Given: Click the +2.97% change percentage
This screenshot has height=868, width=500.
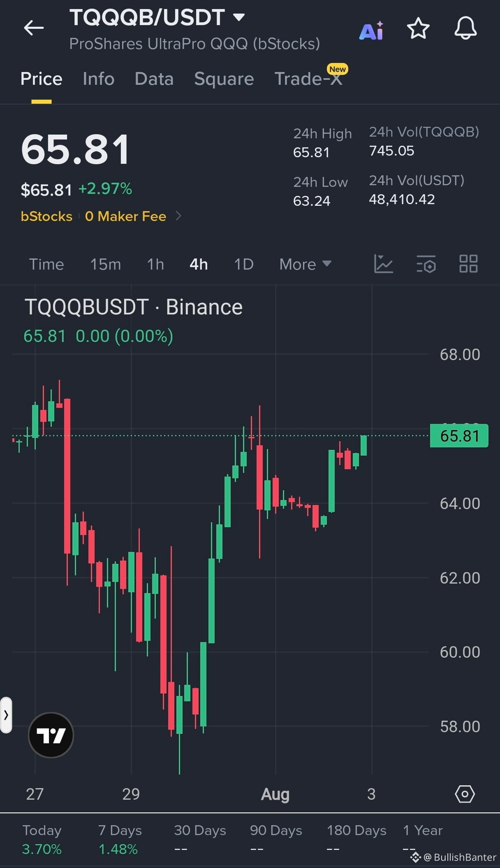Looking at the screenshot, I should pos(105,188).
